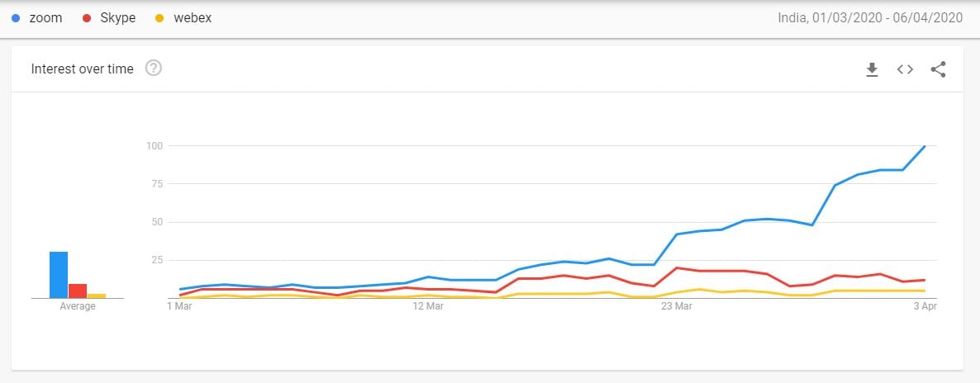The height and width of the screenshot is (383, 980).
Task: Select the zoom search term
Action: click(x=45, y=18)
